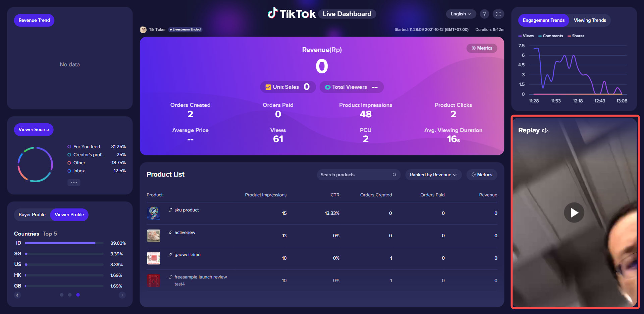The image size is (644, 314).
Task: Open Metrics button in Product List
Action: pos(482,175)
